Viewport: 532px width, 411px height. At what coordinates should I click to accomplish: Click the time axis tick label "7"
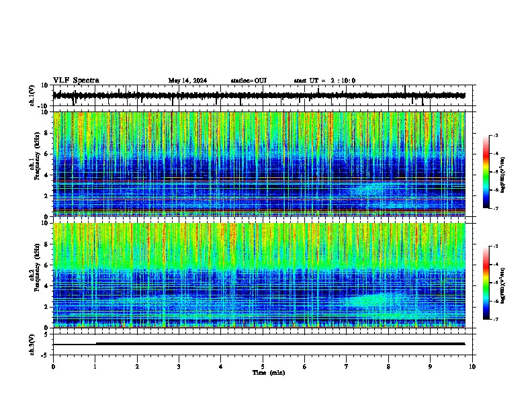[x=347, y=367]
